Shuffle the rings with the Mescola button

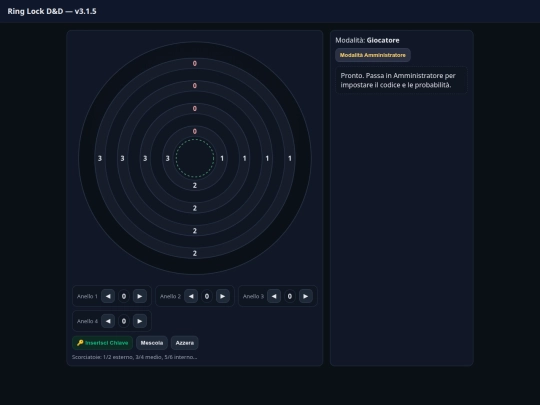coord(152,343)
